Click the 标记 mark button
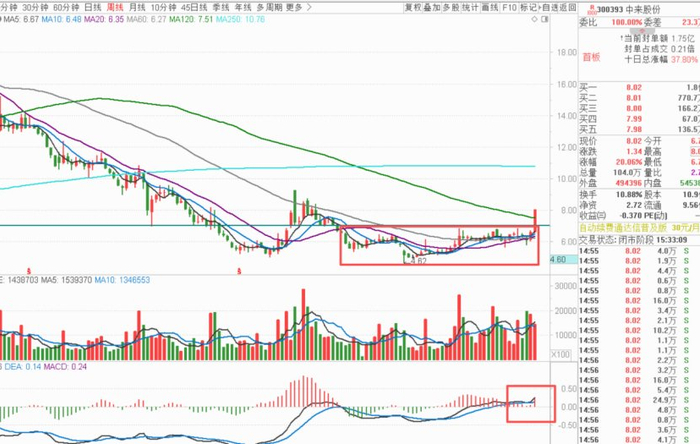 pos(528,7)
